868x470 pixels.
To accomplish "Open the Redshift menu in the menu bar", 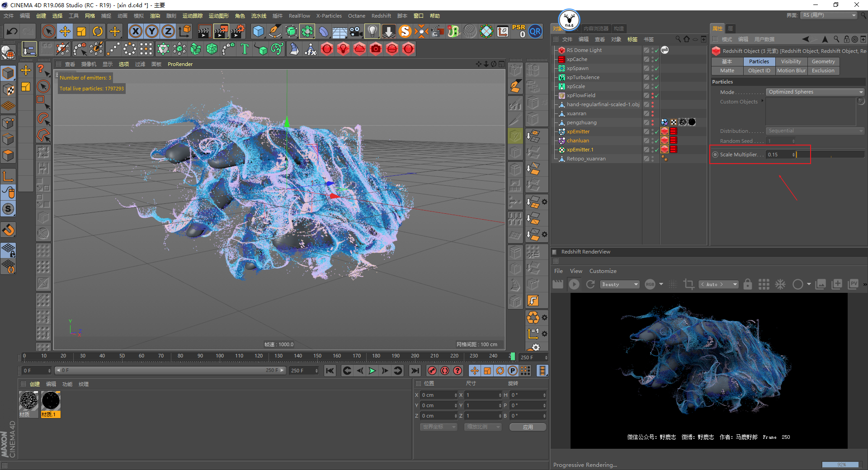I will tap(381, 16).
